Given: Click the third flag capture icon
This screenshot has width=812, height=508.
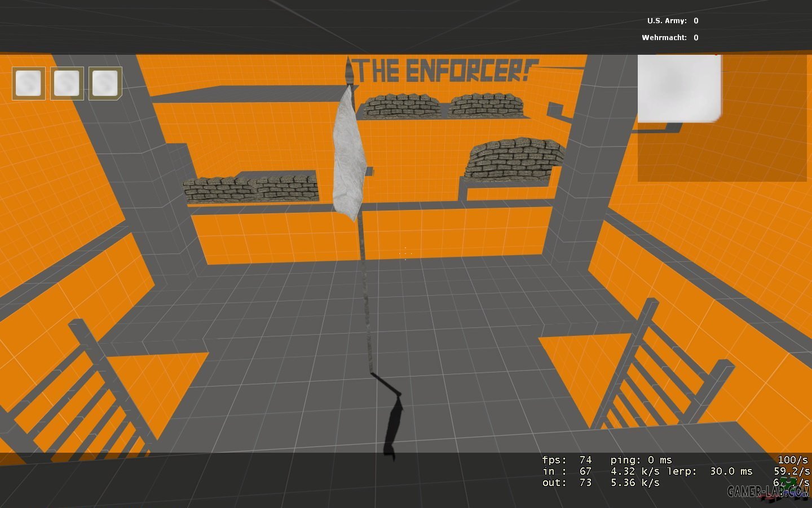Looking at the screenshot, I should coord(105,84).
